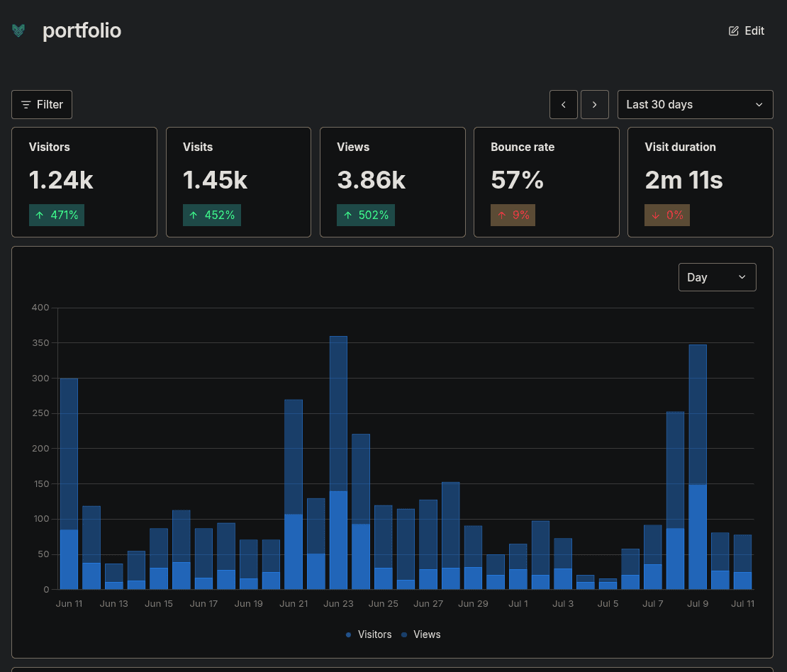The width and height of the screenshot is (787, 672).
Task: Click the Jun 25 axis label
Action: 384,604
